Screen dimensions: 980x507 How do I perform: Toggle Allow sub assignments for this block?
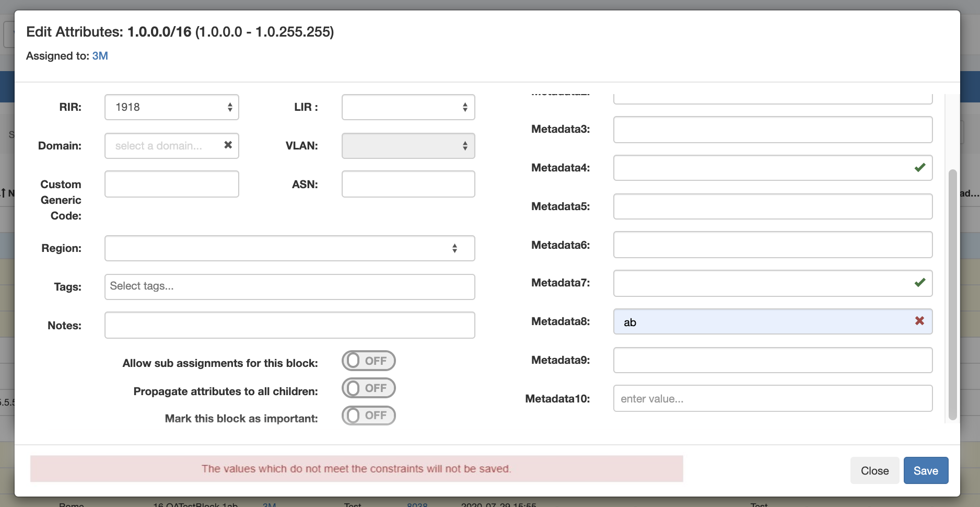(368, 361)
